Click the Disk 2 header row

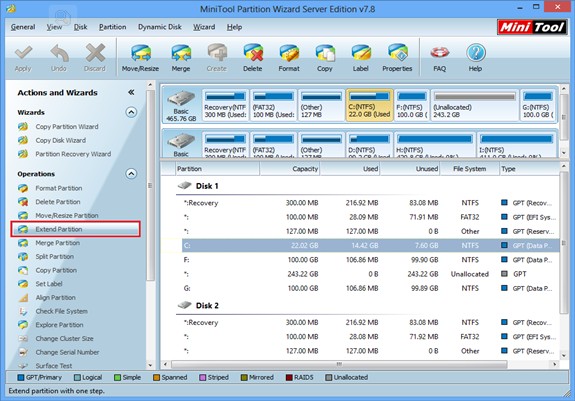click(x=367, y=306)
